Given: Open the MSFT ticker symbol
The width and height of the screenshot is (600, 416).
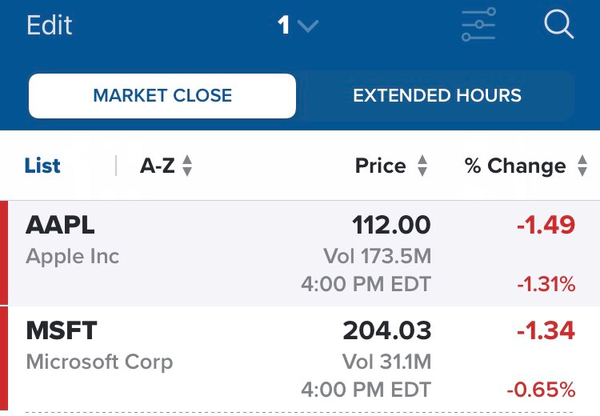Looking at the screenshot, I should pos(61,330).
